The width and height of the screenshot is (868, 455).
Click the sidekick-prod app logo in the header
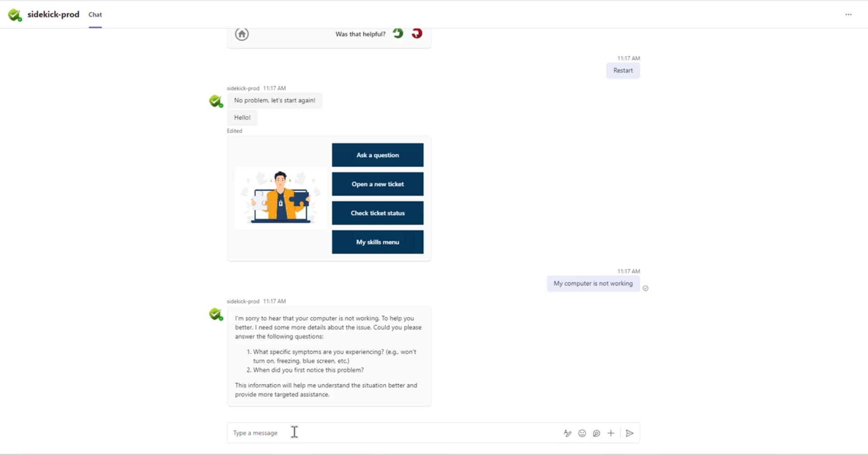(x=15, y=15)
